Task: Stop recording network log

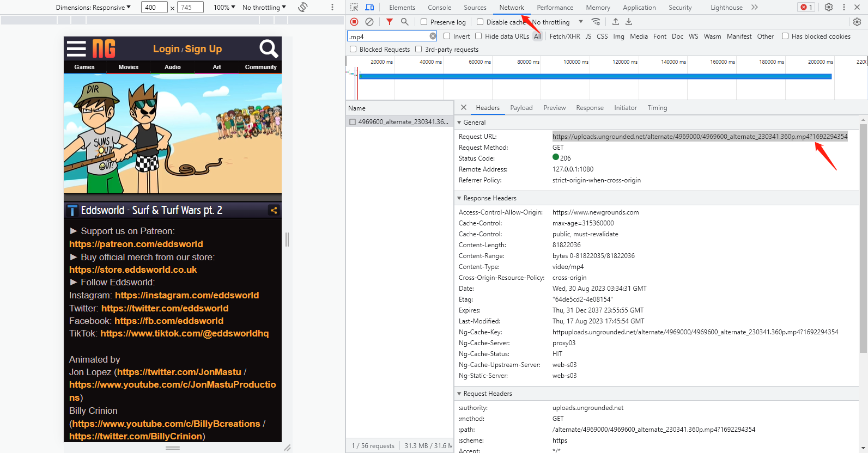Action: (x=354, y=22)
